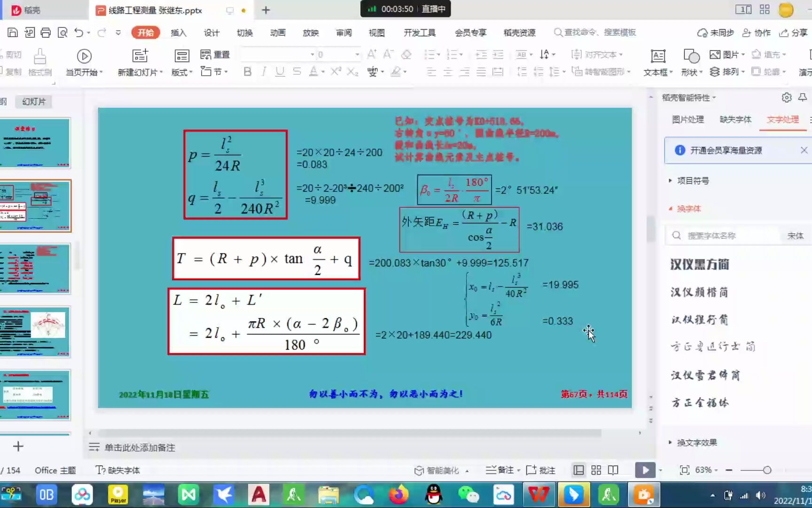Open the 审阅 (Review) ribbon tab
Screen dimensions: 812x508
[344, 32]
